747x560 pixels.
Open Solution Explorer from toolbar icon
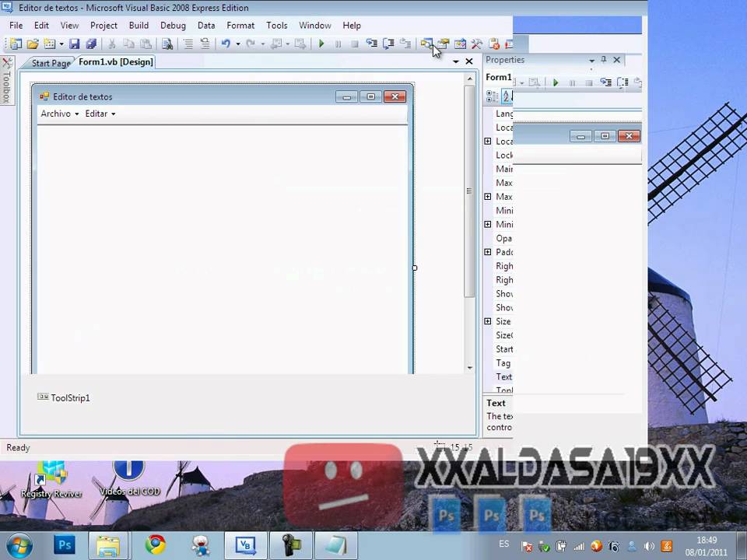tap(426, 44)
